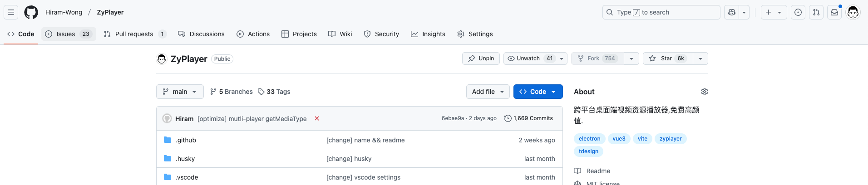868x185 pixels.
Task: Switch to the Actions tab
Action: click(253, 34)
